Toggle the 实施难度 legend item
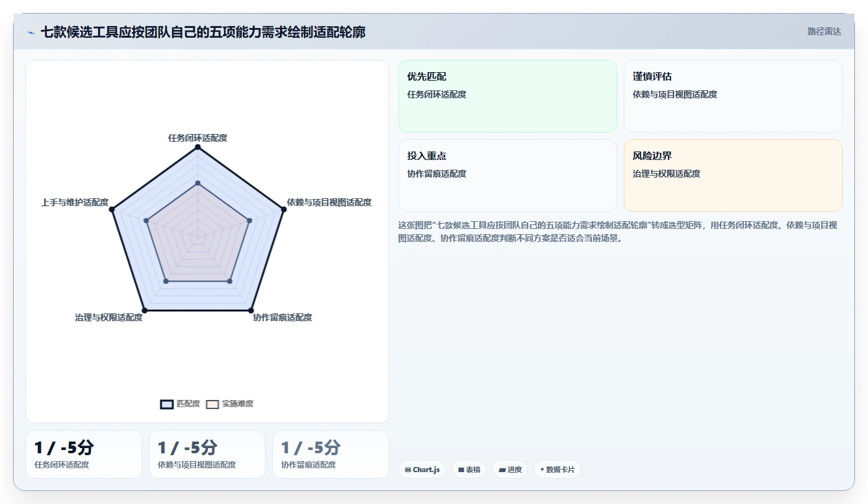 [x=229, y=404]
